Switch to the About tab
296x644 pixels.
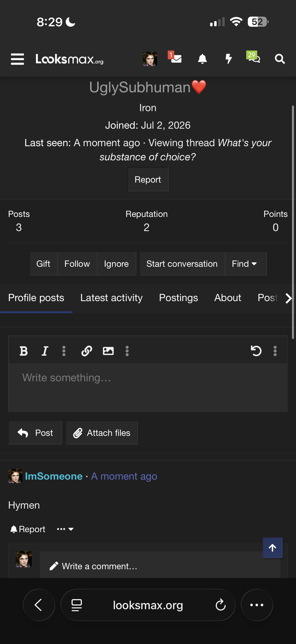(x=228, y=298)
